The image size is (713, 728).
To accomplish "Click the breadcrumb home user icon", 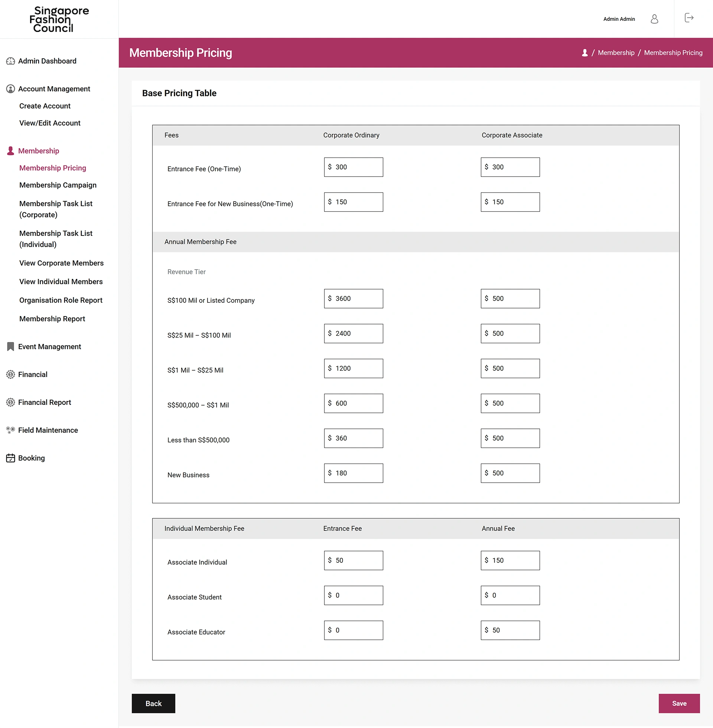I will pos(585,53).
